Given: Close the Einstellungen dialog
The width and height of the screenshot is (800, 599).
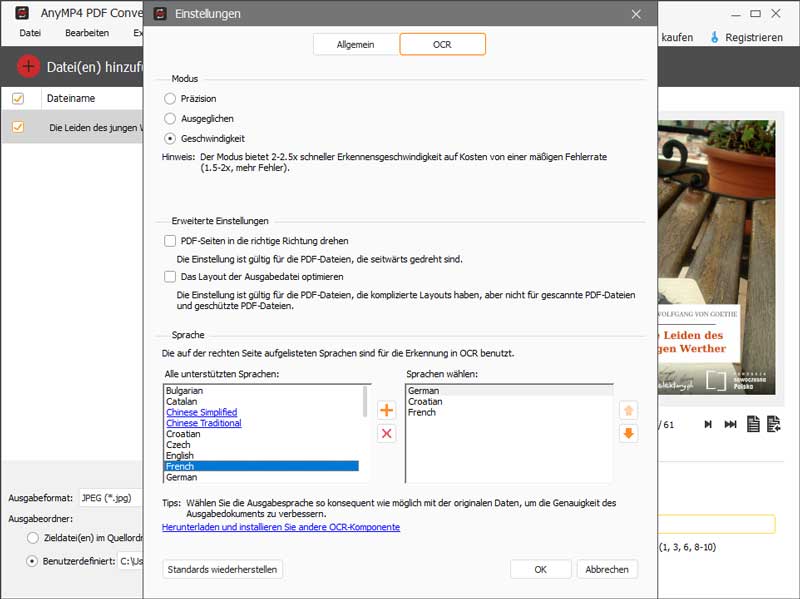Looking at the screenshot, I should pyautogui.click(x=636, y=14).
